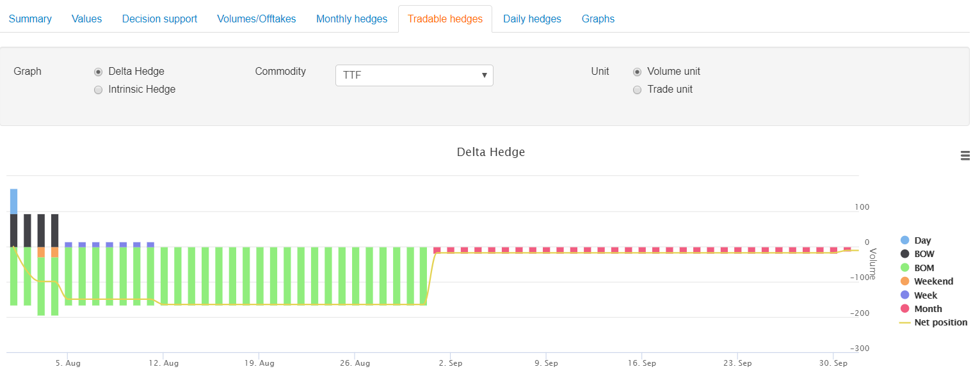
Task: Open the Daily hedges tab
Action: [x=532, y=19]
